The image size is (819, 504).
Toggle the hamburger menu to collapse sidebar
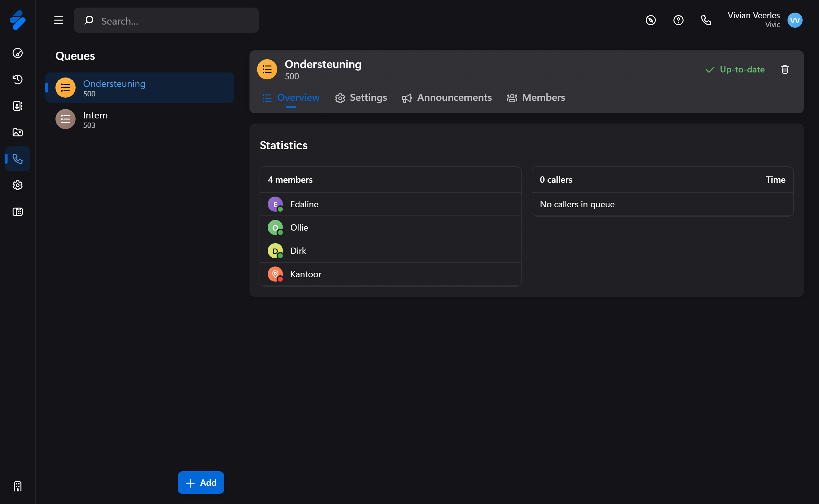[x=59, y=20]
